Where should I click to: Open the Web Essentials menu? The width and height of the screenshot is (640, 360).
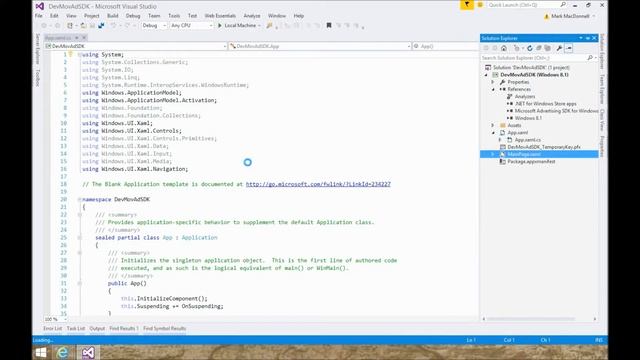220,16
